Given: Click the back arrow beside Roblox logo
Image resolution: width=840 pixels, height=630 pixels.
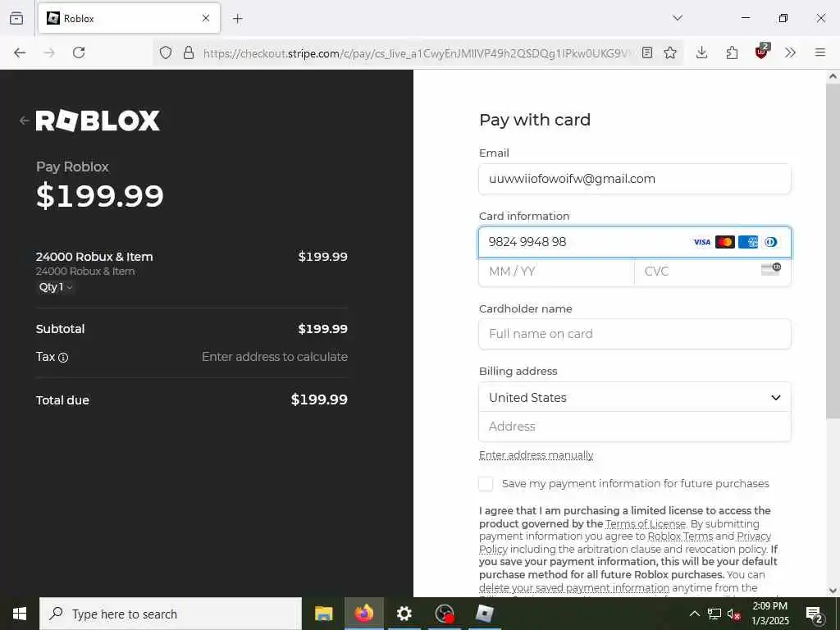Looking at the screenshot, I should click(x=24, y=121).
